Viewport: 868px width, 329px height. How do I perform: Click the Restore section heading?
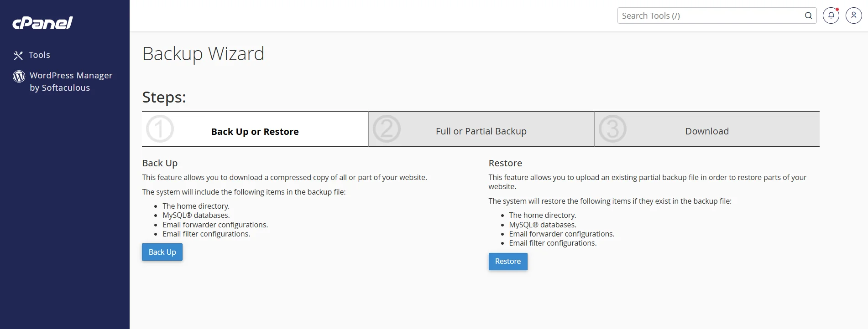tap(505, 163)
